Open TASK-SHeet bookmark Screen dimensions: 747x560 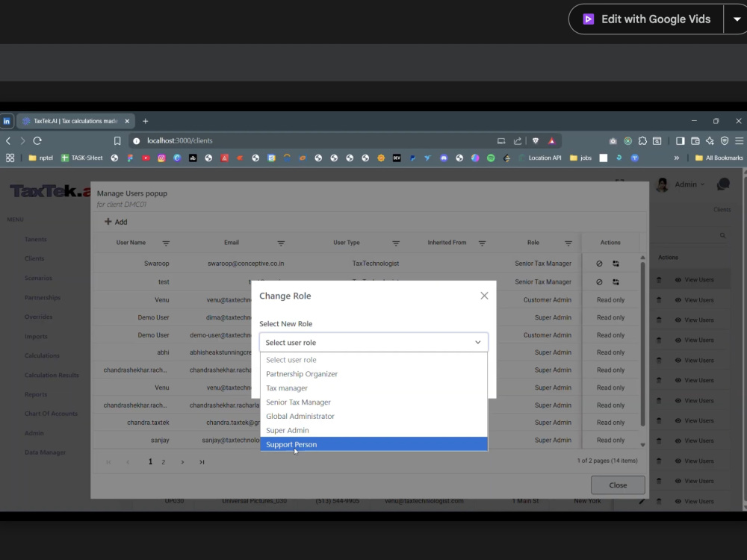(x=82, y=158)
